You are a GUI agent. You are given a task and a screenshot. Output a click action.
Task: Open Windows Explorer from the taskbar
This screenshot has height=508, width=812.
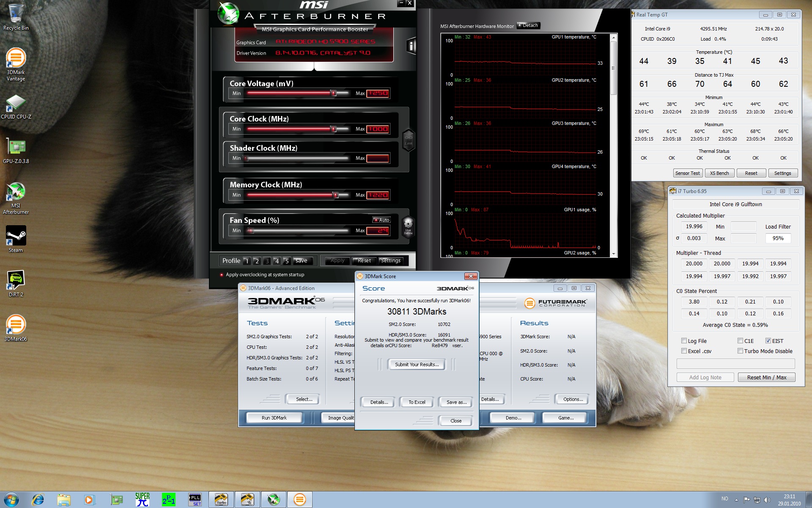(63, 500)
